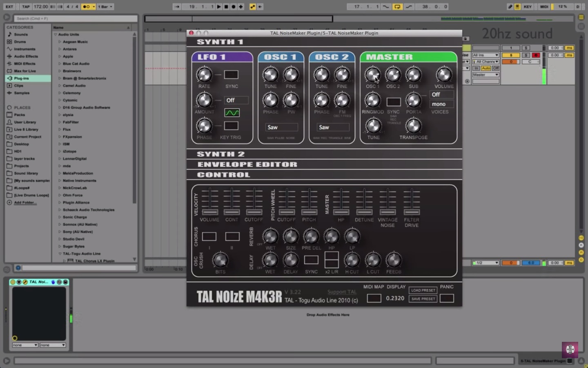Toggle the DELAY SYNC switch

click(311, 260)
